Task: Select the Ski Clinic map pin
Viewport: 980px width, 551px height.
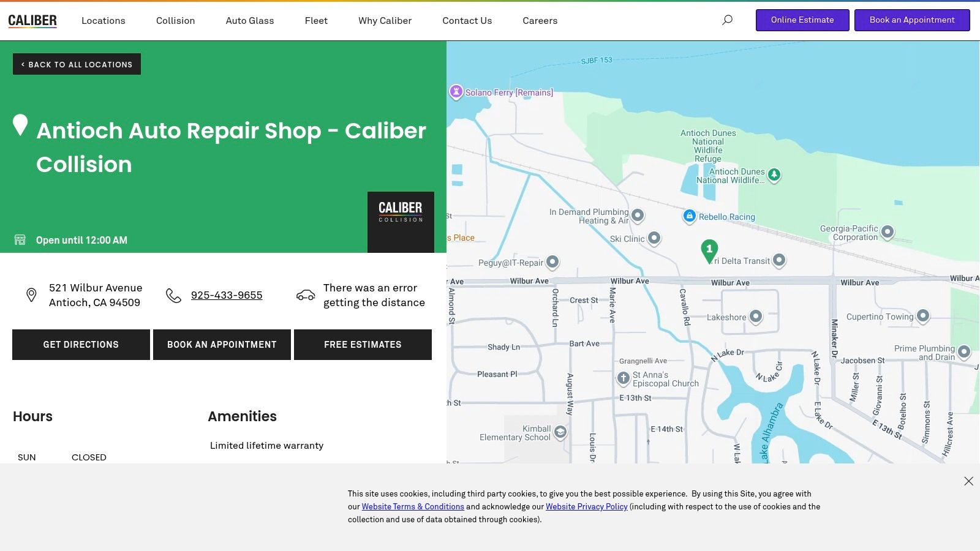Action: (x=654, y=238)
